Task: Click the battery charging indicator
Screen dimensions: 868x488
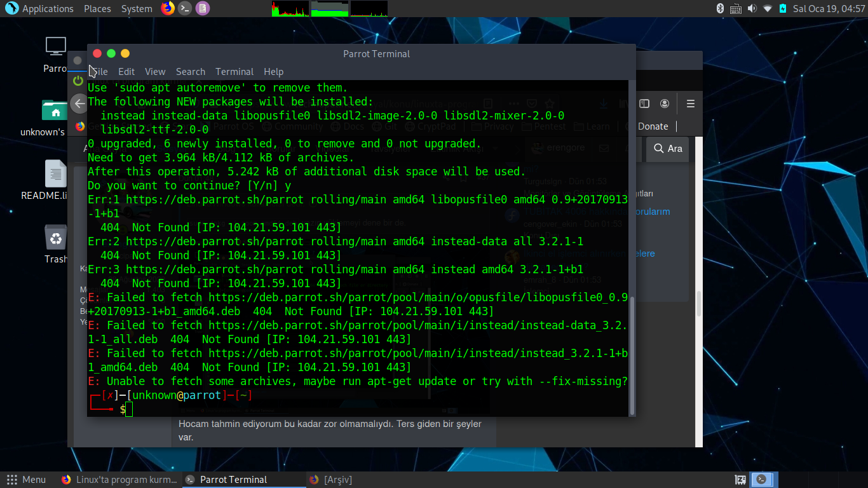Action: (x=783, y=8)
